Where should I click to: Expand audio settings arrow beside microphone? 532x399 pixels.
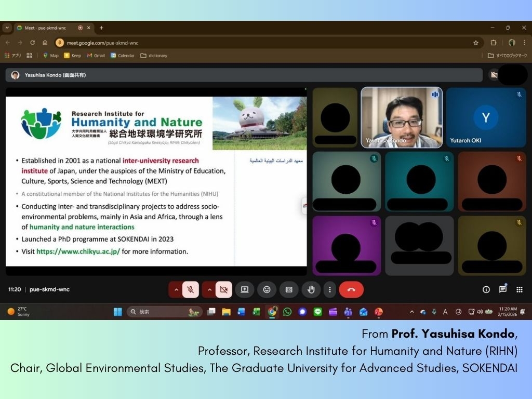pos(176,289)
